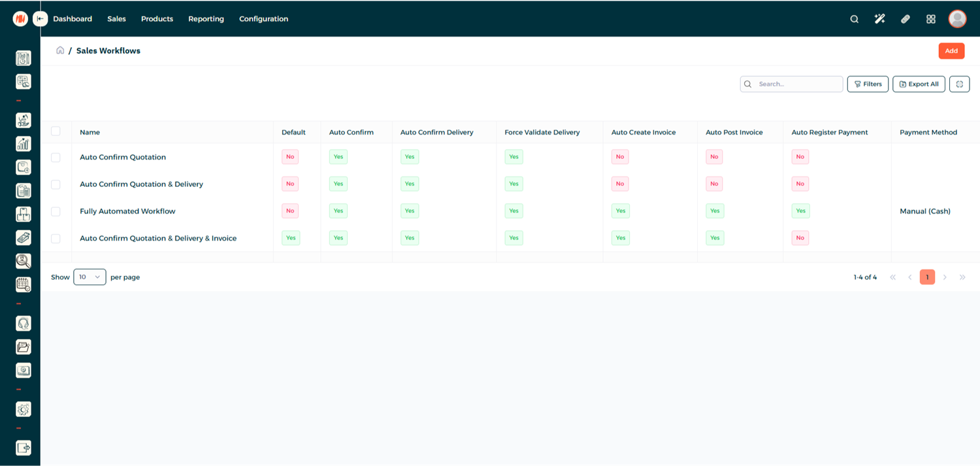Click the headset support icon in sidebar
The height and width of the screenshot is (466, 980).
click(x=24, y=324)
